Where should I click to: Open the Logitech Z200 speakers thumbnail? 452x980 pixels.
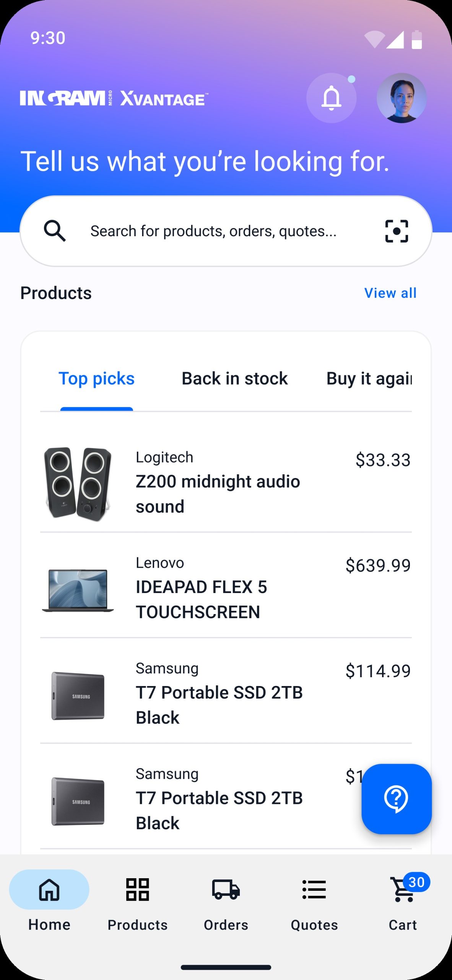click(78, 483)
